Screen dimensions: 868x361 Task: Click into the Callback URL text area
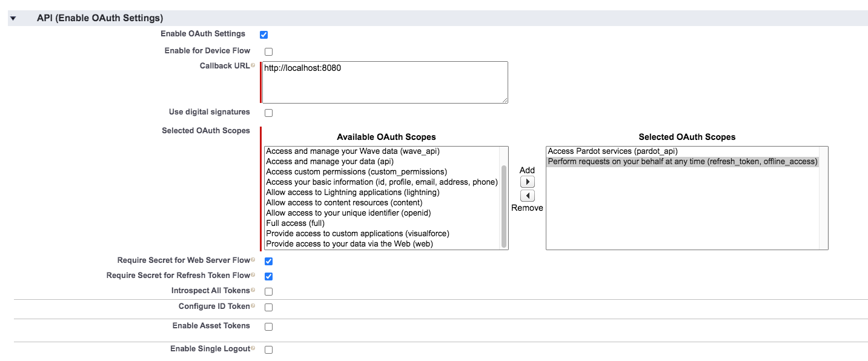385,82
